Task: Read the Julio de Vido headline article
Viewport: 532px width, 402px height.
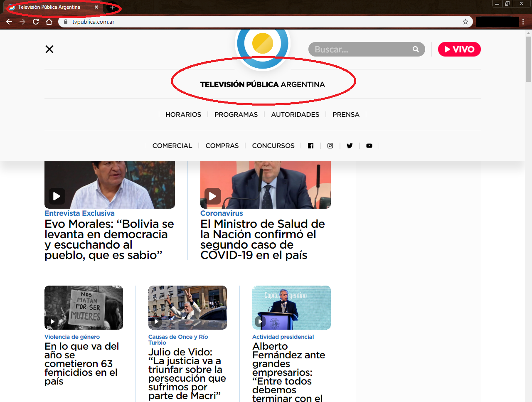Action: [187, 374]
